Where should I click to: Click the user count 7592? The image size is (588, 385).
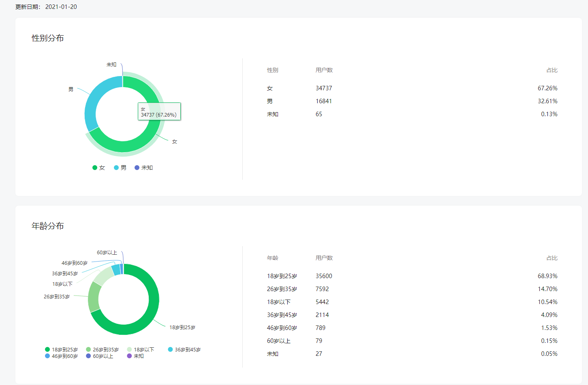pyautogui.click(x=322, y=289)
